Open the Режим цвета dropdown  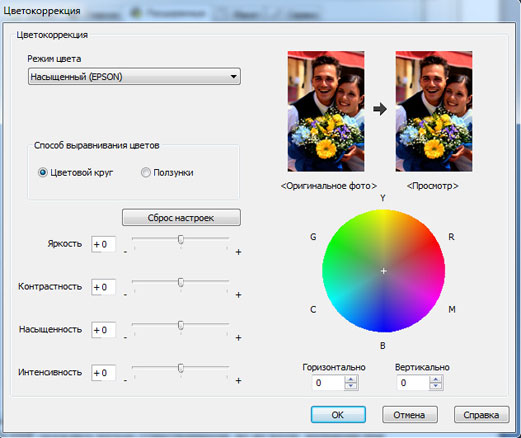coord(134,77)
